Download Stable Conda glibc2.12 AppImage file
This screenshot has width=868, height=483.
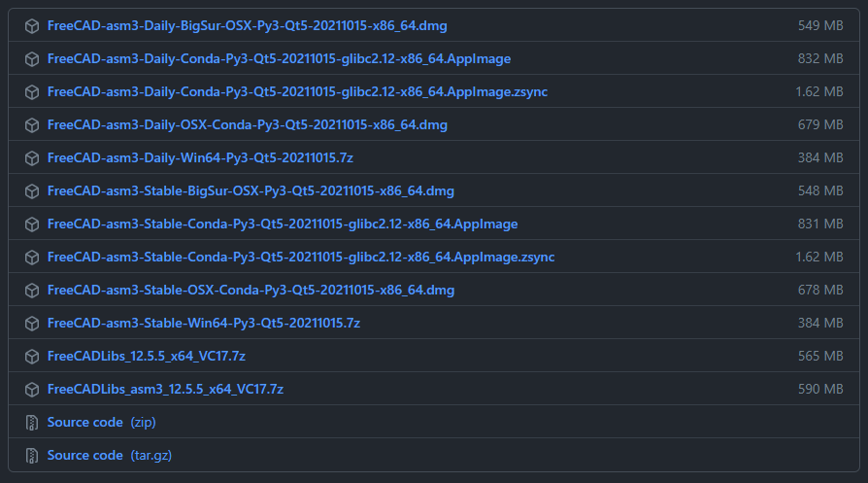(x=282, y=224)
